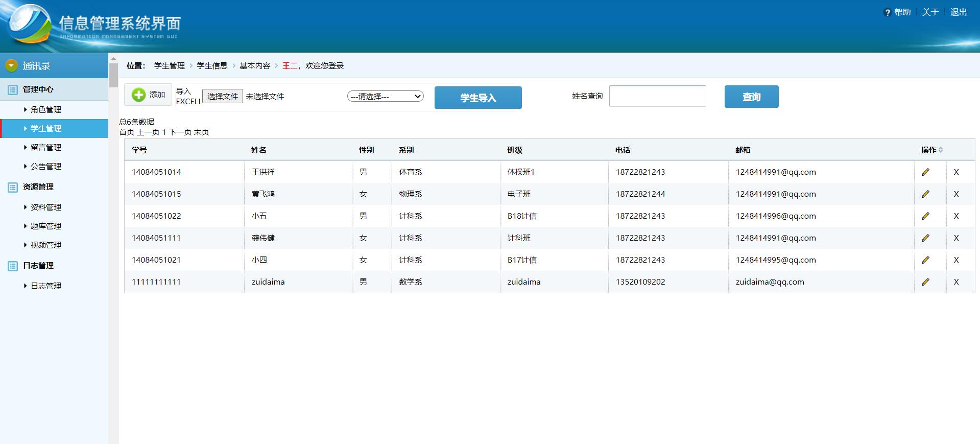Click department cell 数学系
The image size is (980, 444).
[x=411, y=282]
